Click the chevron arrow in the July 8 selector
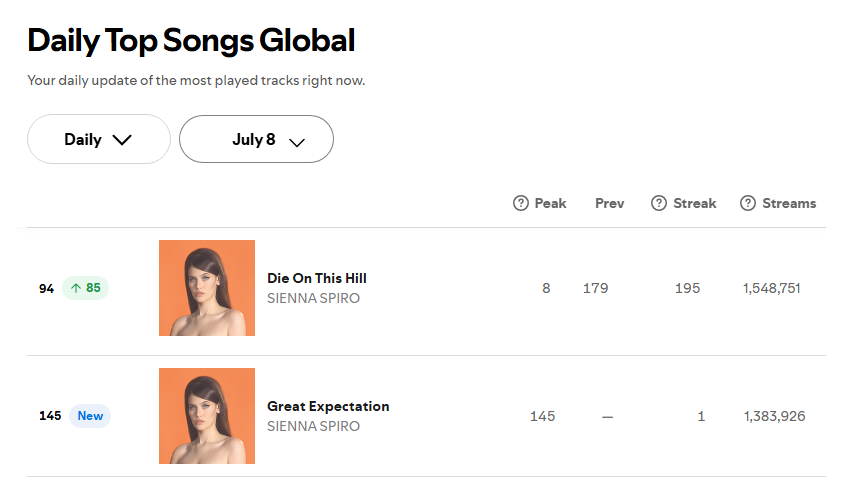The height and width of the screenshot is (496, 866). click(x=297, y=143)
